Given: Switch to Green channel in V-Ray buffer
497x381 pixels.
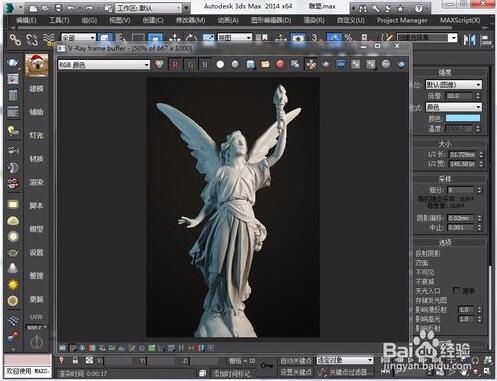Looking at the screenshot, I should 190,64.
